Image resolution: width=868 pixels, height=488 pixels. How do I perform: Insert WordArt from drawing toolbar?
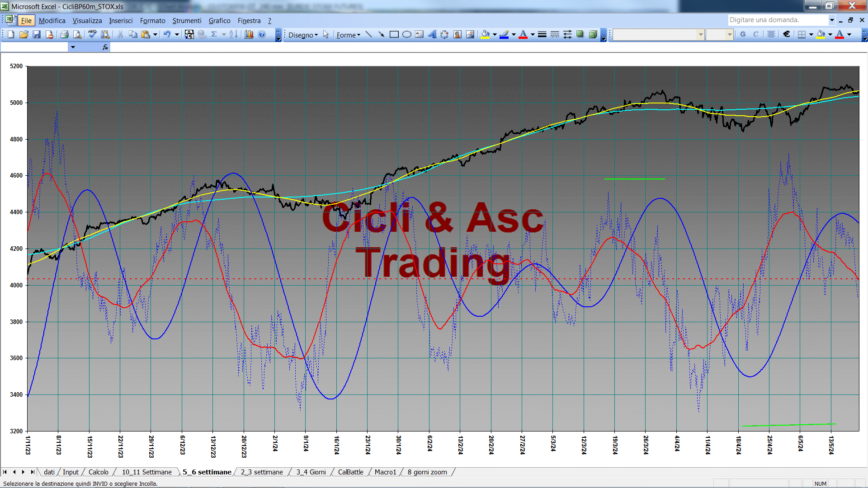tap(432, 34)
